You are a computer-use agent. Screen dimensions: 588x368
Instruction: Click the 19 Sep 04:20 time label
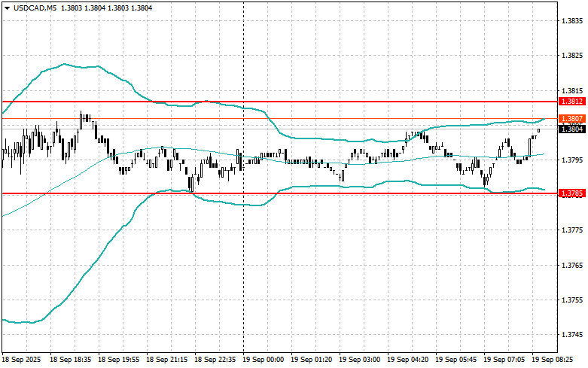click(x=407, y=360)
